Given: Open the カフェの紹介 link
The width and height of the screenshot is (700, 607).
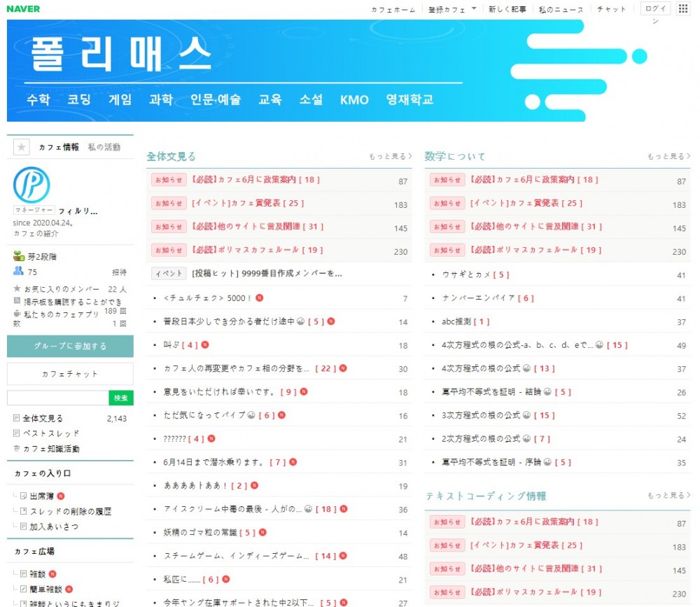Looking at the screenshot, I should click(36, 234).
